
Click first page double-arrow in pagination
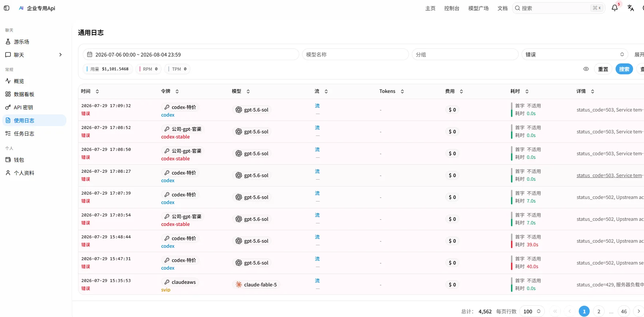pyautogui.click(x=555, y=312)
